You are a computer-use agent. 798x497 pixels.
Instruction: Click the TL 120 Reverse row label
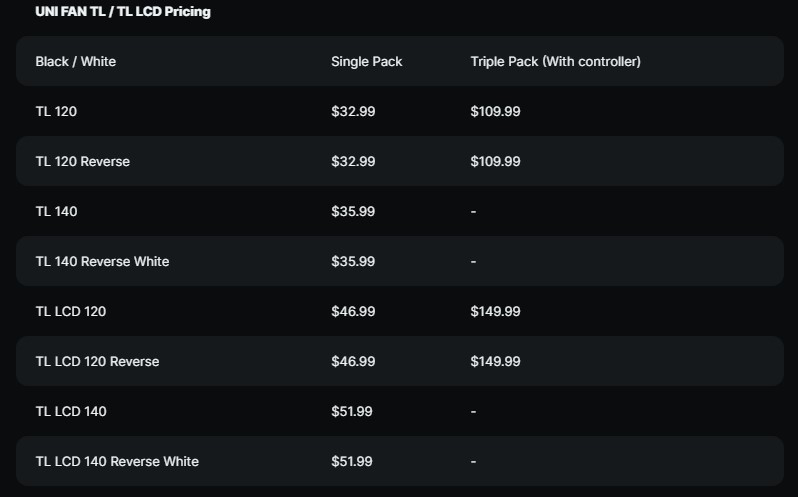click(x=82, y=162)
